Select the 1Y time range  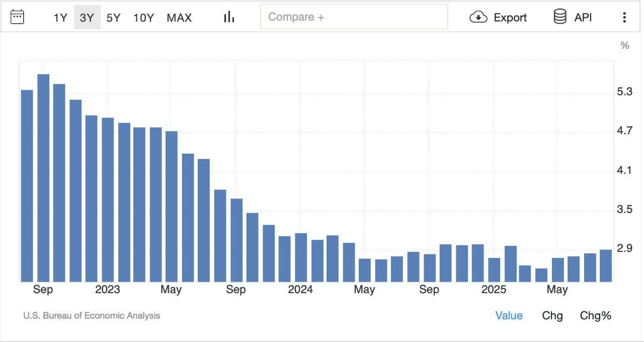point(60,18)
